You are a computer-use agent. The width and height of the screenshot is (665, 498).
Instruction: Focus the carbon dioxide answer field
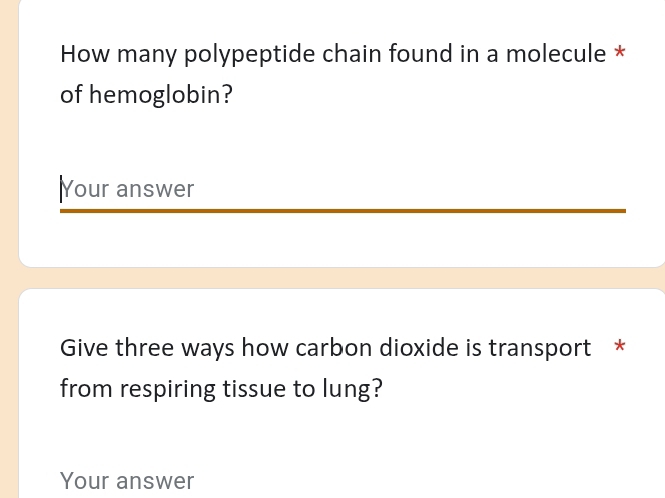pyautogui.click(x=340, y=481)
